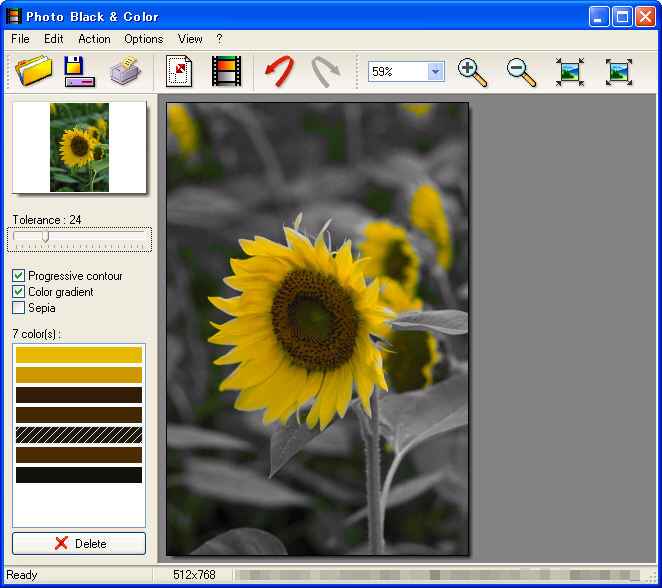Click the 59% zoom value field
662x588 pixels.
coord(398,71)
